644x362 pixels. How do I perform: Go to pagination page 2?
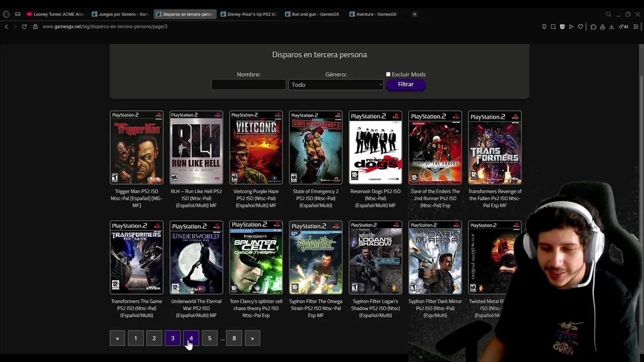154,338
